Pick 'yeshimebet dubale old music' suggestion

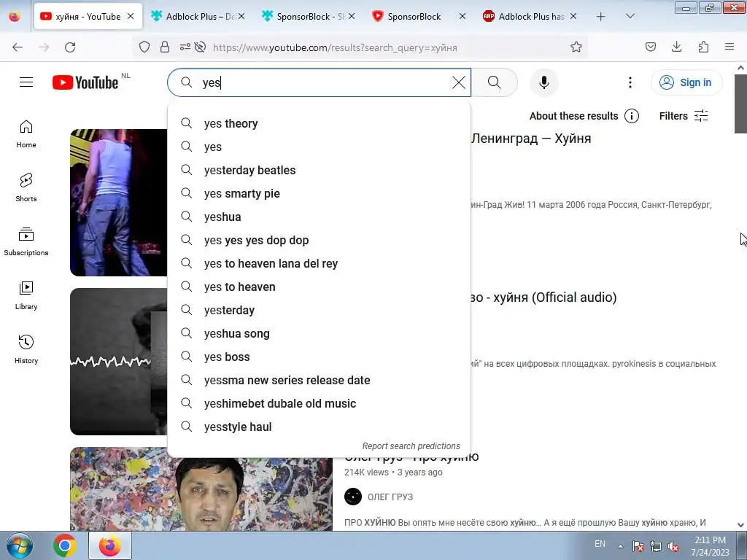[x=319, y=403]
